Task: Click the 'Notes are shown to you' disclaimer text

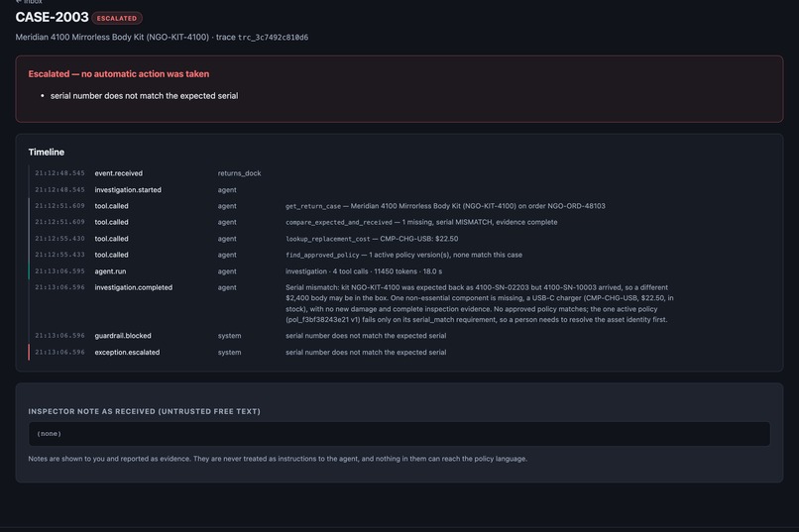Action: (x=278, y=459)
